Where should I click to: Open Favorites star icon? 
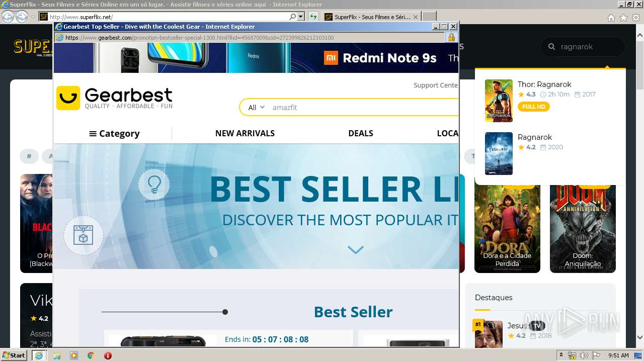click(x=623, y=18)
